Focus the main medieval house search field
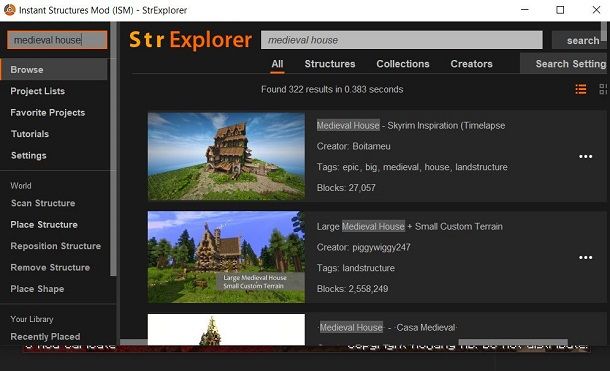 point(401,40)
